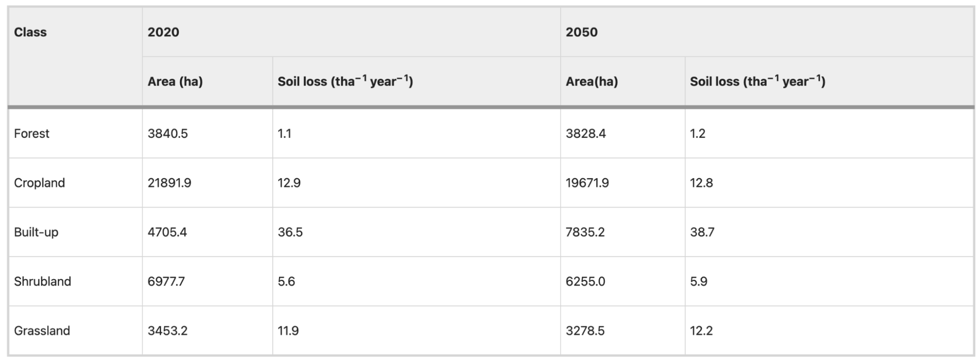The height and width of the screenshot is (362, 980).
Task: Click the Class column header
Action: 30,32
